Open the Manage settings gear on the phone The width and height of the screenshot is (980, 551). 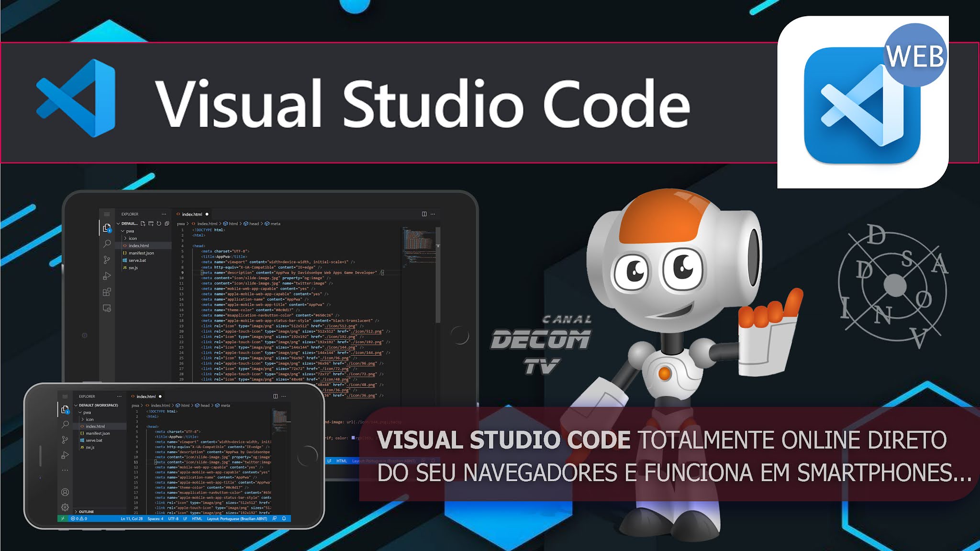tap(65, 507)
